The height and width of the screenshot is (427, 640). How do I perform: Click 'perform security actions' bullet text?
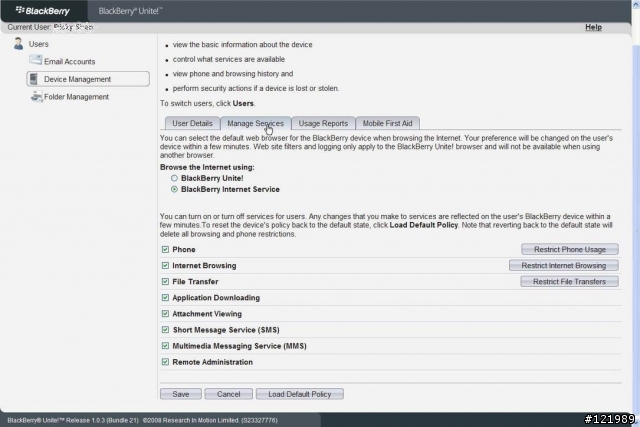click(256, 88)
